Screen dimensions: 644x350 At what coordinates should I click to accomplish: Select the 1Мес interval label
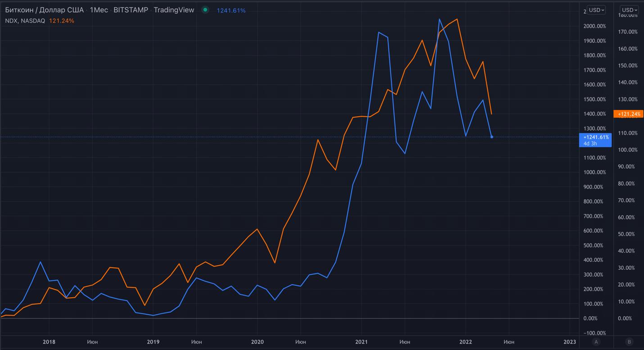[99, 10]
